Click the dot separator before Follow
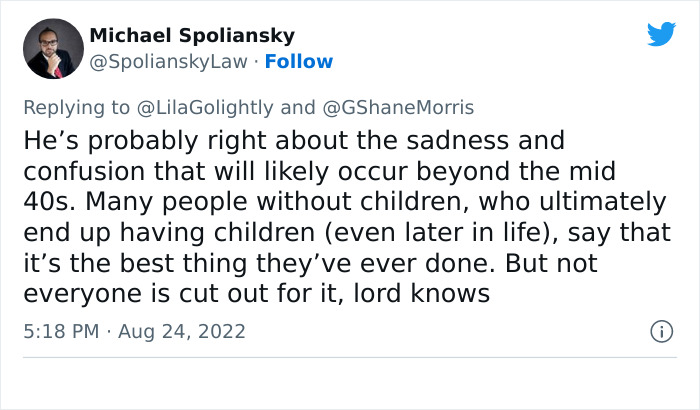This screenshot has width=700, height=410. 253,62
